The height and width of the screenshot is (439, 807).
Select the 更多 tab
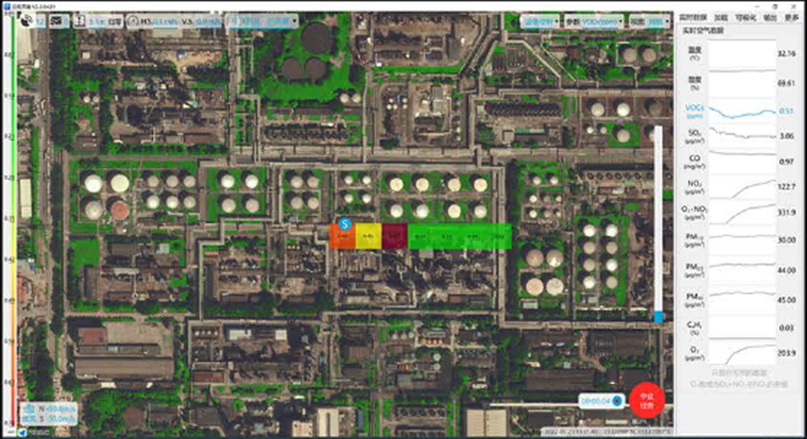coord(791,18)
